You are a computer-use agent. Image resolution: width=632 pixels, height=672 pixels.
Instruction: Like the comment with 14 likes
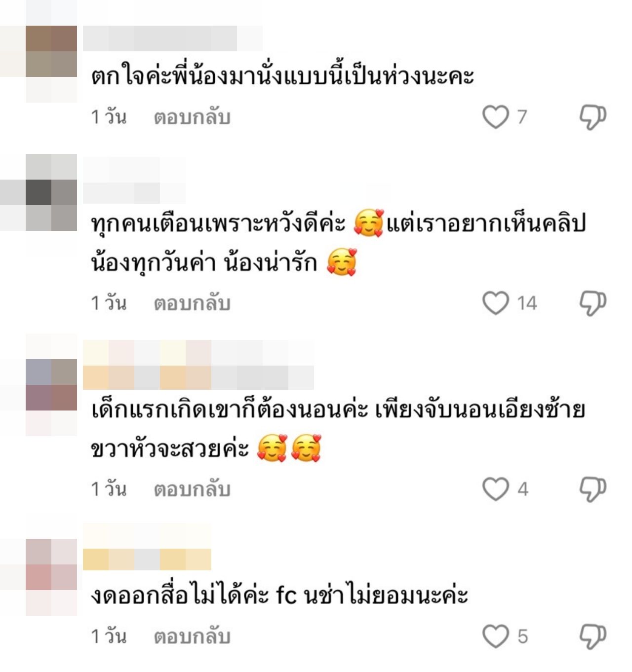click(x=495, y=303)
